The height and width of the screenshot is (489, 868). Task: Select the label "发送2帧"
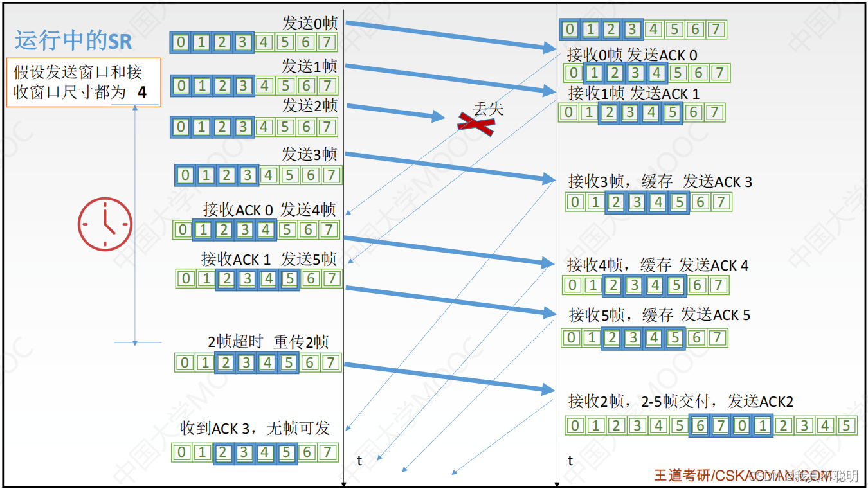pyautogui.click(x=310, y=105)
